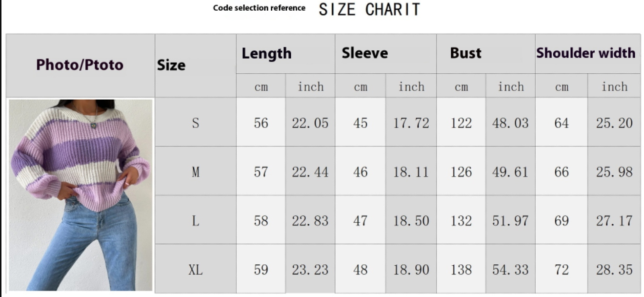The width and height of the screenshot is (644, 297).
Task: Select the Size column header
Action: tap(171, 65)
